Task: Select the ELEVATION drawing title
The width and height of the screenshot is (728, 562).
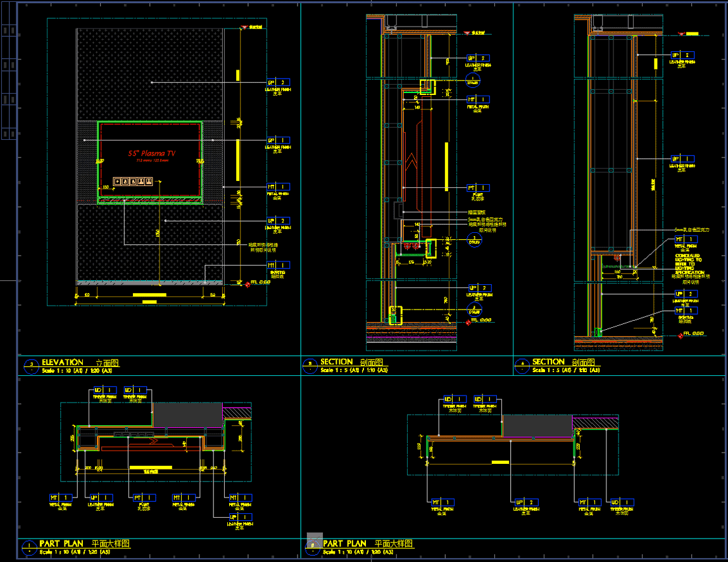Action: tap(63, 363)
